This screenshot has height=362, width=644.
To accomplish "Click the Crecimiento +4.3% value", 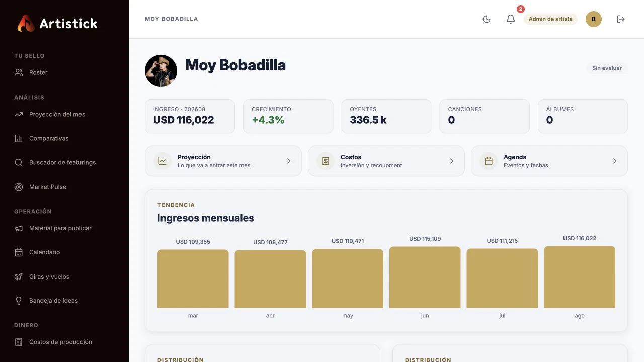I will (268, 120).
